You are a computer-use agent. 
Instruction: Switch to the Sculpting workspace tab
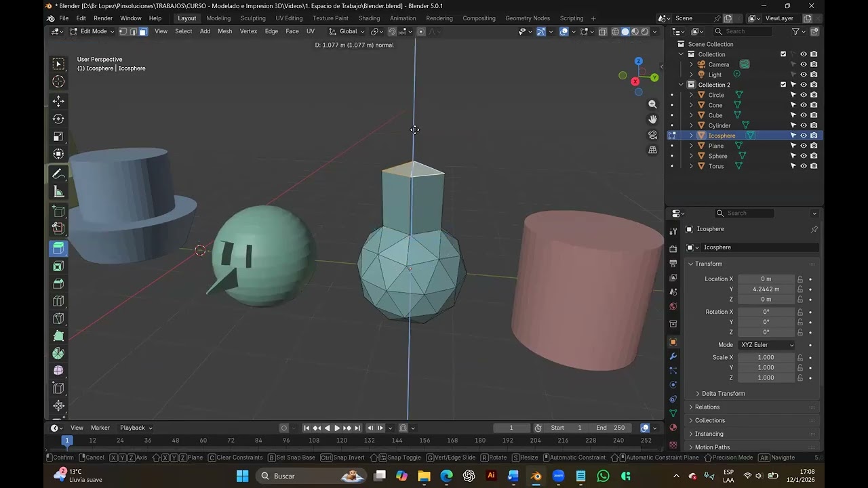(253, 18)
